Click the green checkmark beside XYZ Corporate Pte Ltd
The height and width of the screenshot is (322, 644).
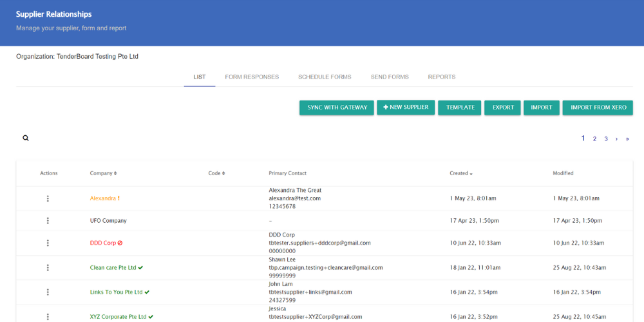[x=151, y=317]
